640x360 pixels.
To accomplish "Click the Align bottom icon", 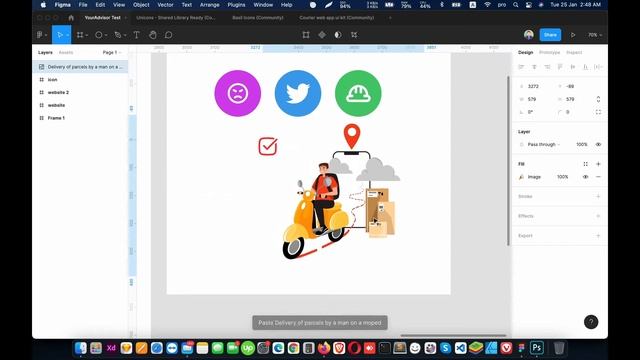I will (586, 67).
